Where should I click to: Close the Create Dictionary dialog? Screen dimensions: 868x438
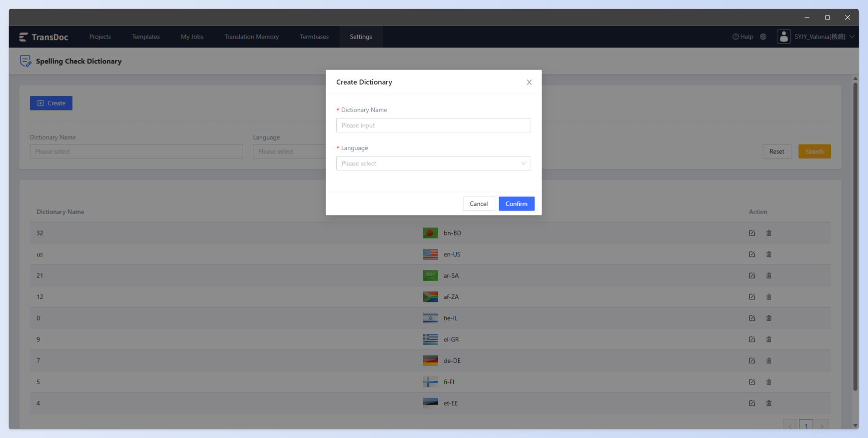529,82
